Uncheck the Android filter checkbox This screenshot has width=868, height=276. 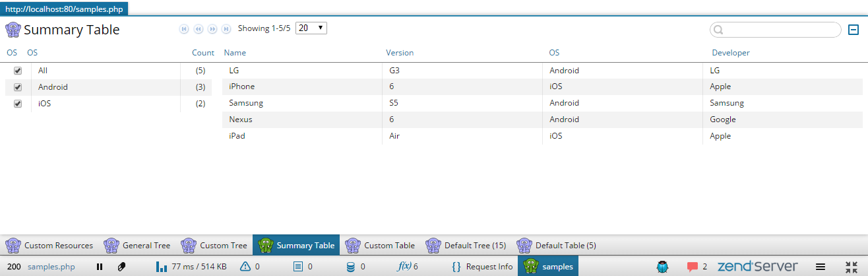[18, 87]
